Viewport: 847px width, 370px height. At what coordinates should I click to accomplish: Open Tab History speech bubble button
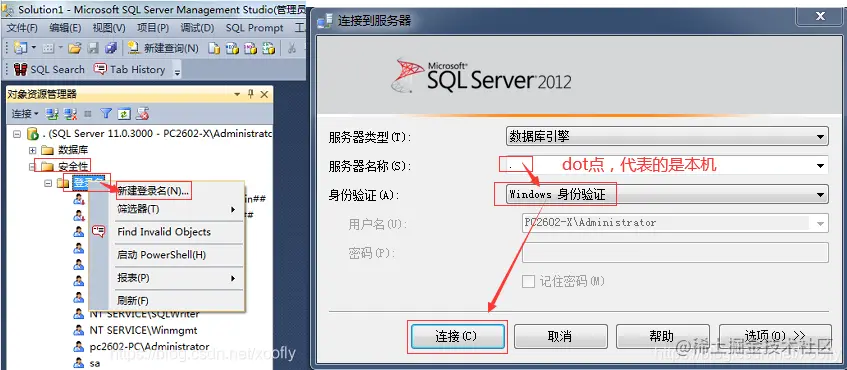point(129,69)
